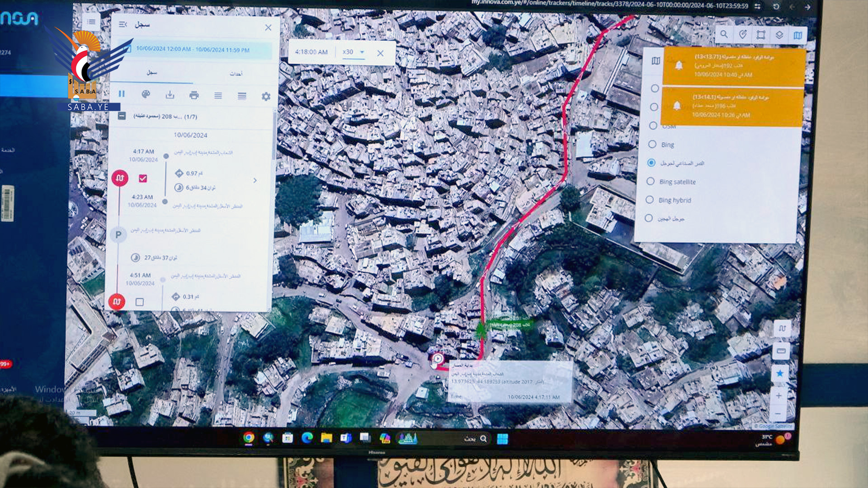Click bell icon of the 10:26 AM alert
Screen dimensions: 868x488
pos(677,106)
